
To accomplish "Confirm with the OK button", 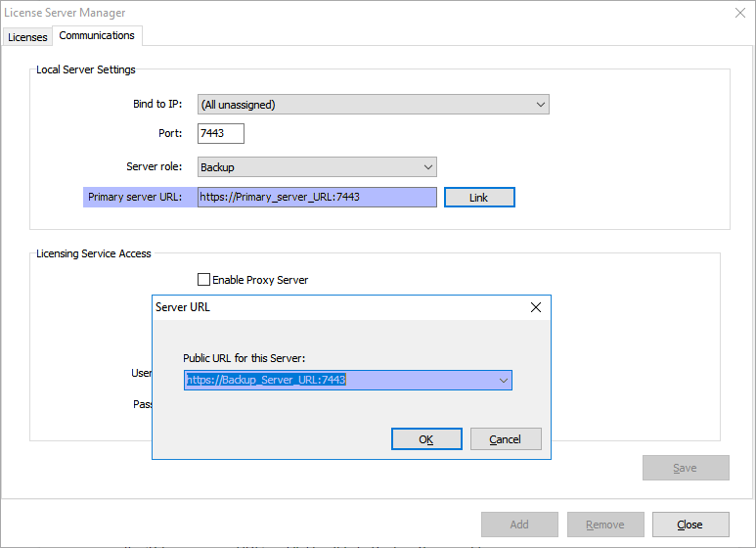I will tap(426, 439).
